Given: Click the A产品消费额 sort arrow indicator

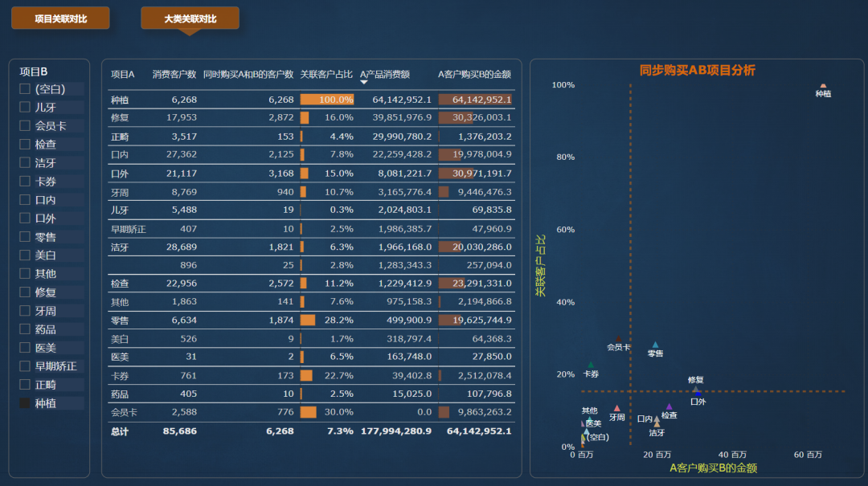Looking at the screenshot, I should pos(364,83).
